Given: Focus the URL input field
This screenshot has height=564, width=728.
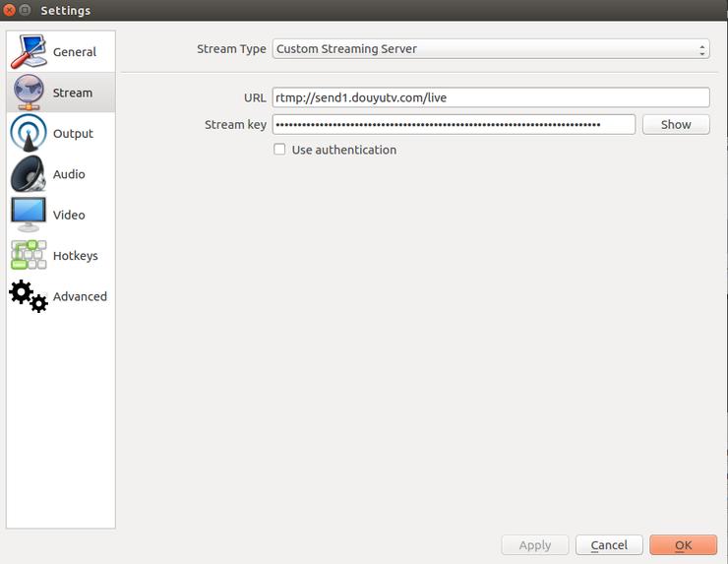Looking at the screenshot, I should click(x=491, y=97).
